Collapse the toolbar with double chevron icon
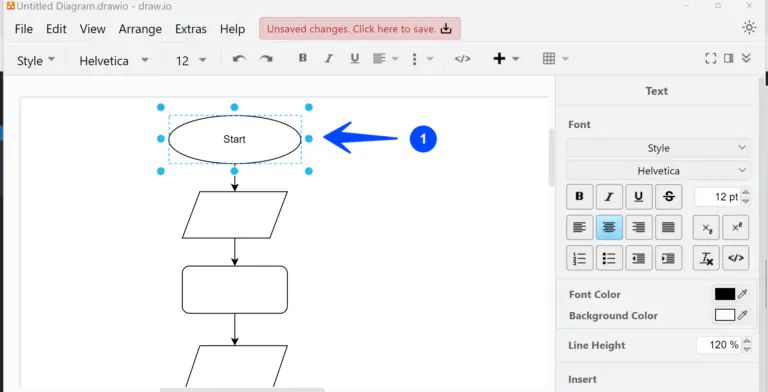768x392 pixels. point(746,58)
